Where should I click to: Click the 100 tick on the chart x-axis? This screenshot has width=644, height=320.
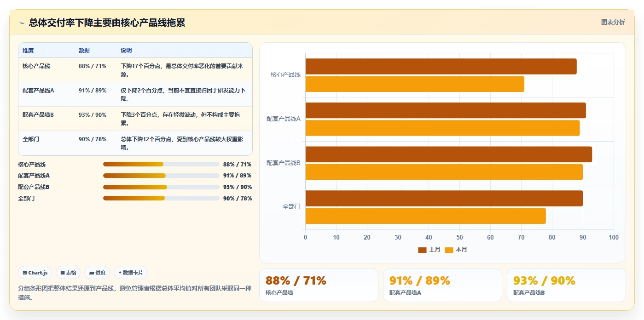614,237
